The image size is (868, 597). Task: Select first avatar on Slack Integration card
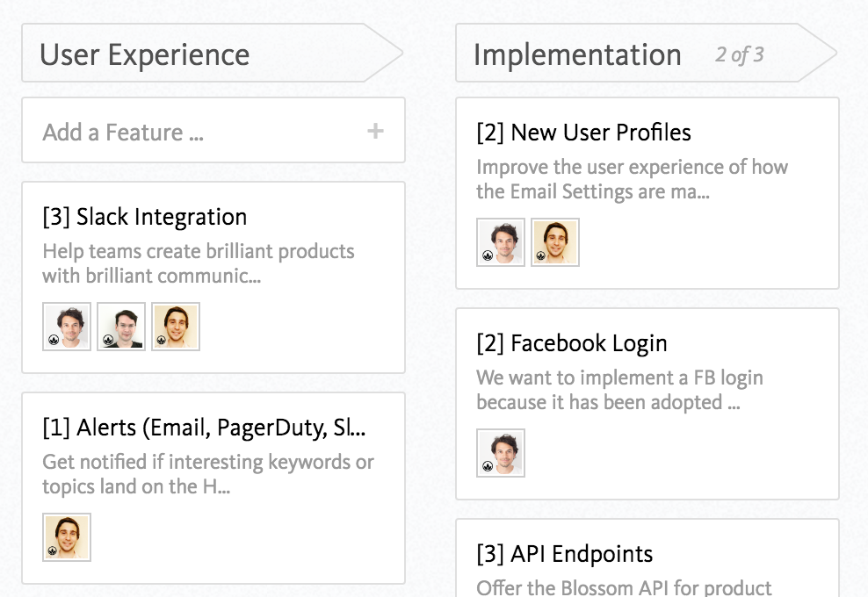[x=67, y=327]
